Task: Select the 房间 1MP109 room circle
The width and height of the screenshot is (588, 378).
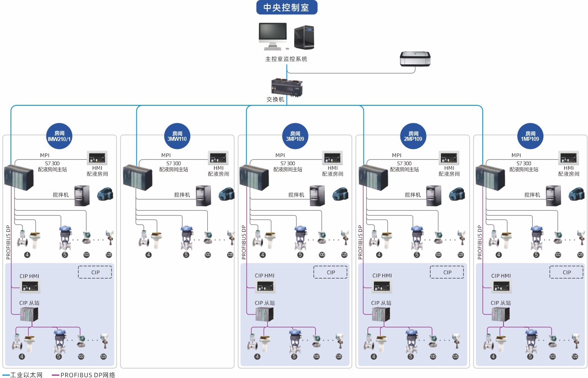Action: click(x=530, y=136)
